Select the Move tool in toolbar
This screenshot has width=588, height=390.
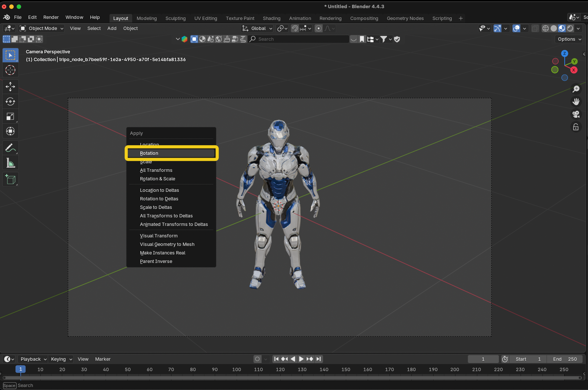click(10, 86)
